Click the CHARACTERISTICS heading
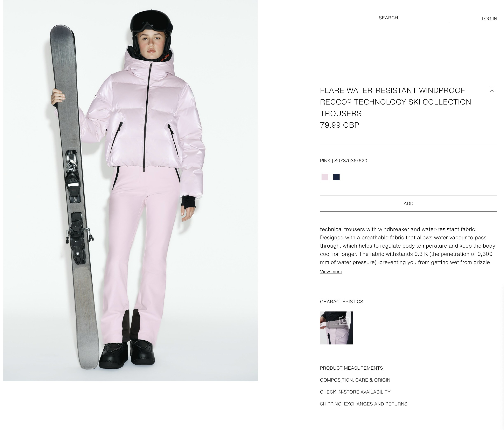 tap(341, 302)
